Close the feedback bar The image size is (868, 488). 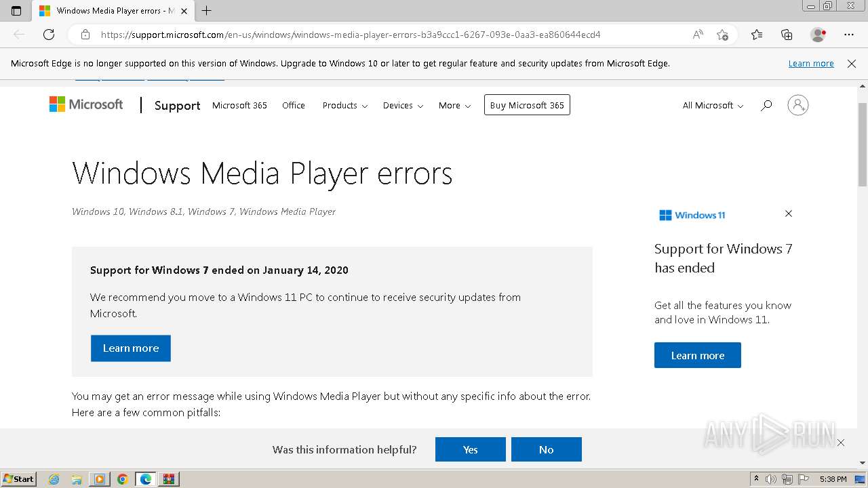[841, 443]
